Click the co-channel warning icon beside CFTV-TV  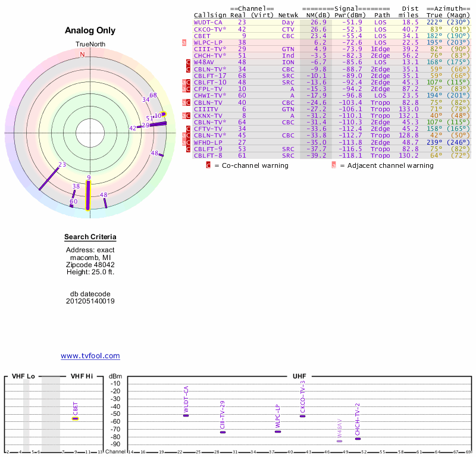[x=189, y=129]
